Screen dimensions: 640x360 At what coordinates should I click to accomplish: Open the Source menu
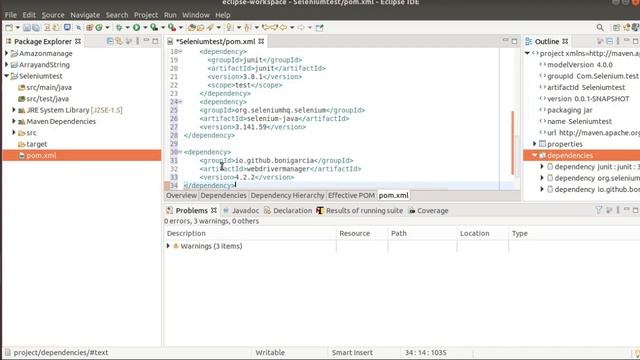(53, 15)
